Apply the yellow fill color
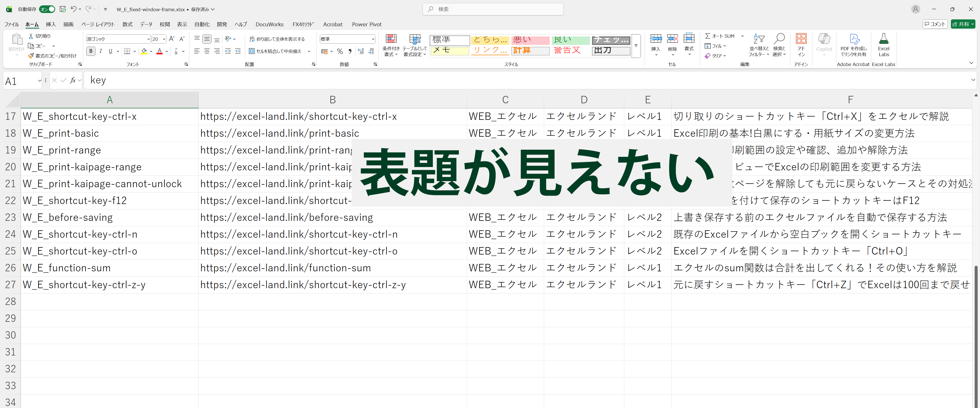Viewport: 980px width, 408px height. (144, 51)
